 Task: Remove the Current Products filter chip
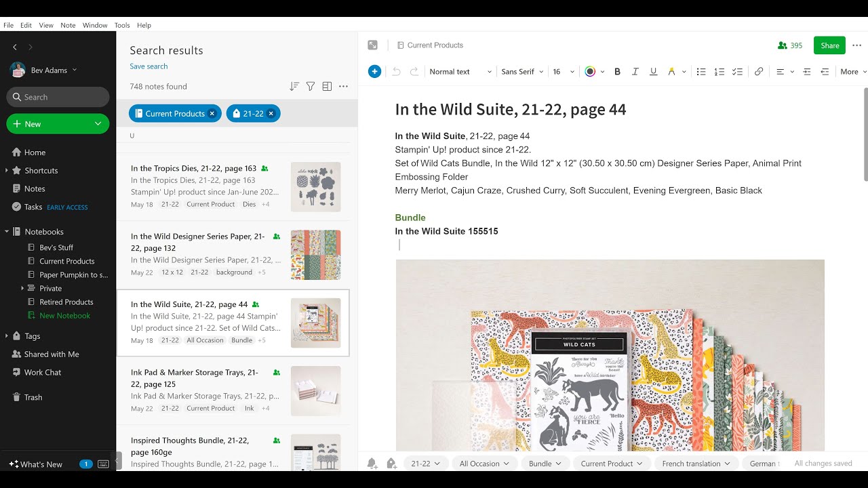212,114
